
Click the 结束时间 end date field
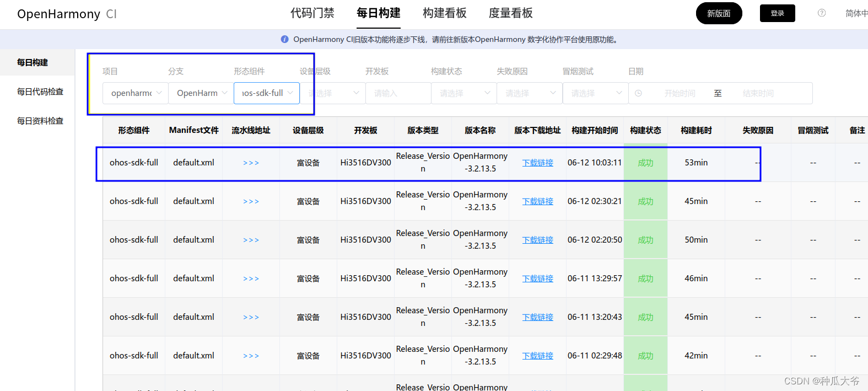[x=758, y=93]
